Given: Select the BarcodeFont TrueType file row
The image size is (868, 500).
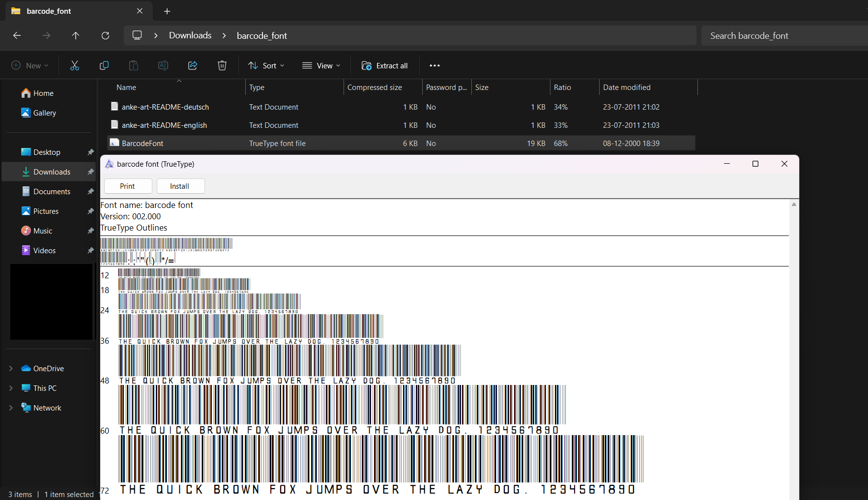Looking at the screenshot, I should point(401,143).
